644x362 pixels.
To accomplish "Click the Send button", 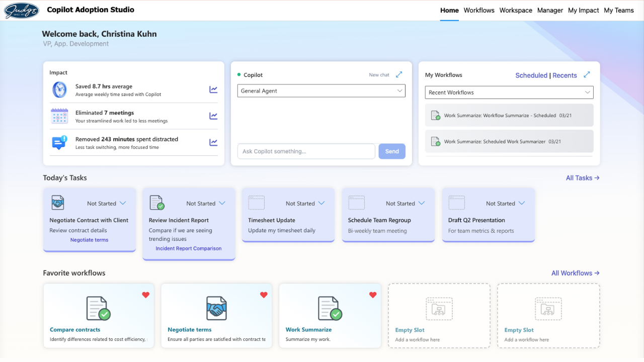I will tap(392, 151).
